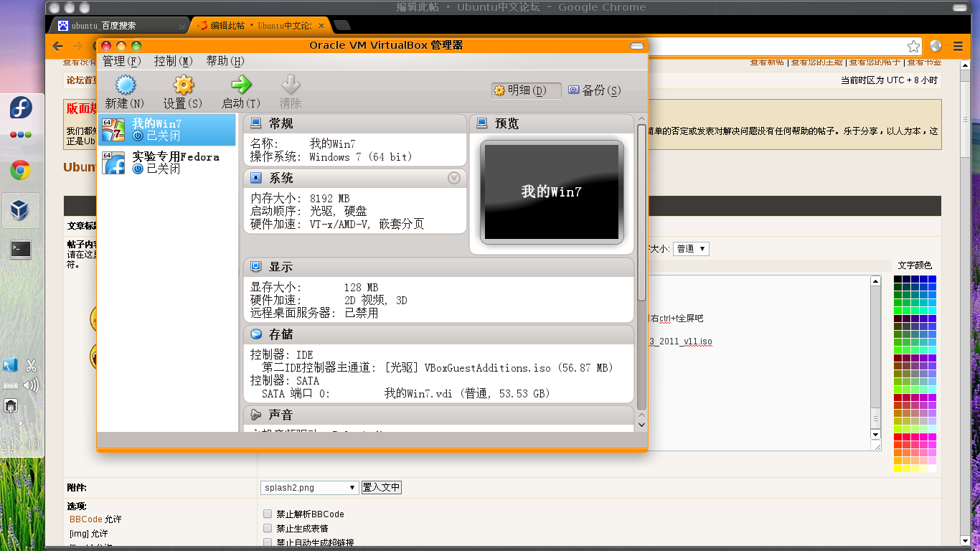The height and width of the screenshot is (551, 980).
Task: Close the 编辑此帖 tab
Action: [x=321, y=26]
